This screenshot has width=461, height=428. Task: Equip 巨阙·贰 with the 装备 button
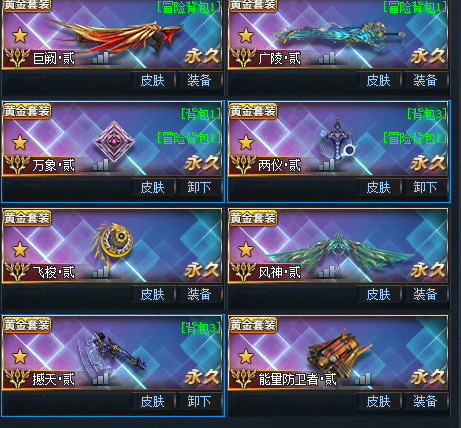[199, 80]
